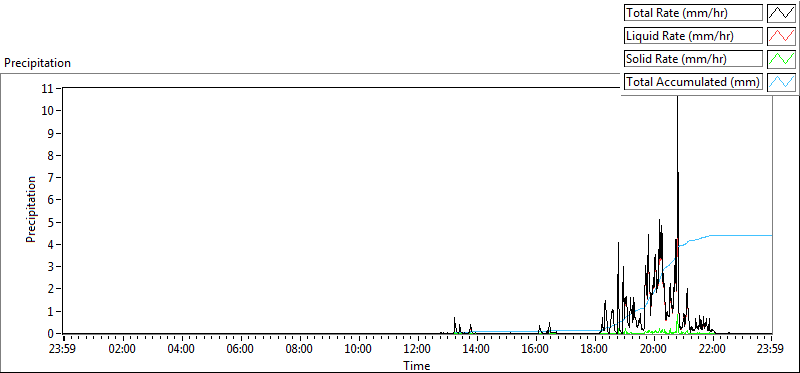Click the vertical Precipitation axis label
This screenshot has height=373, width=800.
[31, 209]
